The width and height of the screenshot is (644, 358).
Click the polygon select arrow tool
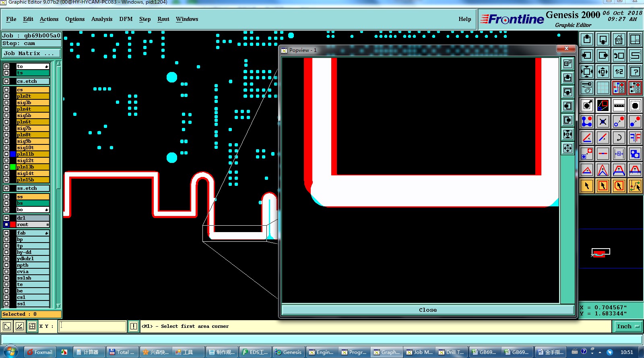[x=619, y=186]
